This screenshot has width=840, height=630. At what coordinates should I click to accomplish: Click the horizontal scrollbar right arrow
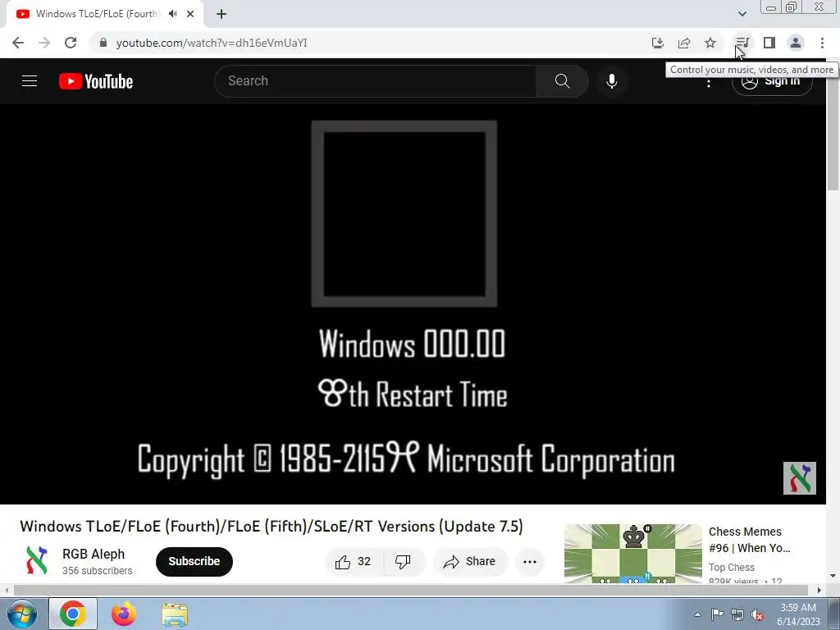pos(819,591)
